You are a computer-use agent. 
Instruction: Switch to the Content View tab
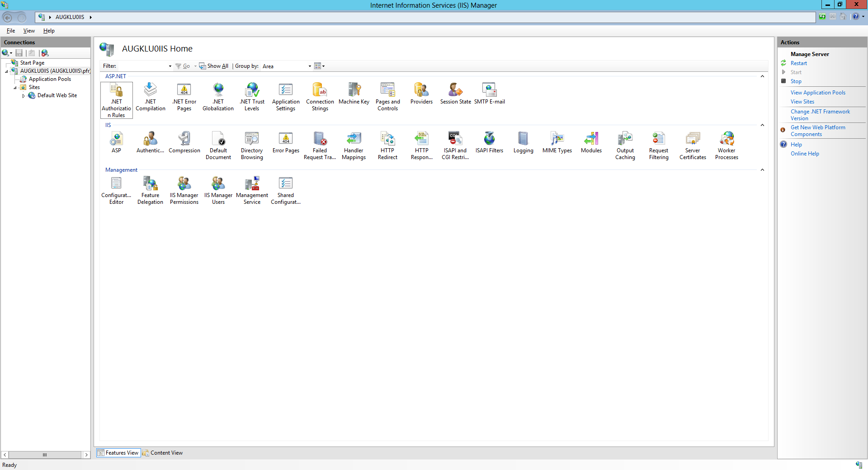coord(163,453)
